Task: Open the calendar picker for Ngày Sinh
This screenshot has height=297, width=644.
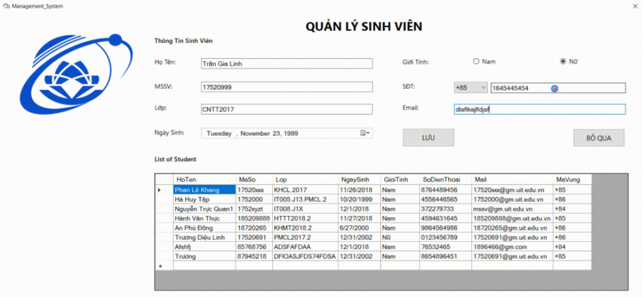Action: tap(365, 133)
